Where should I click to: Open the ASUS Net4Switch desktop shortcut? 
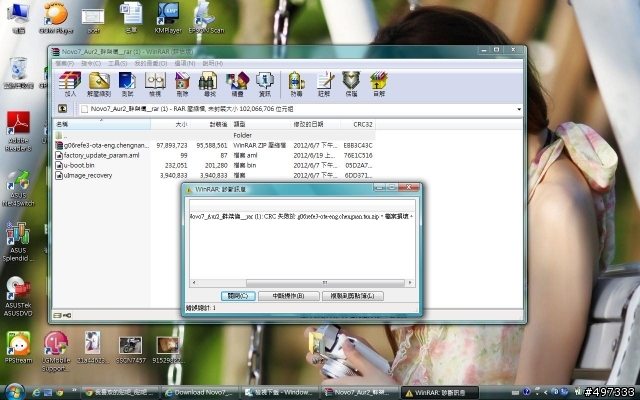pyautogui.click(x=18, y=189)
